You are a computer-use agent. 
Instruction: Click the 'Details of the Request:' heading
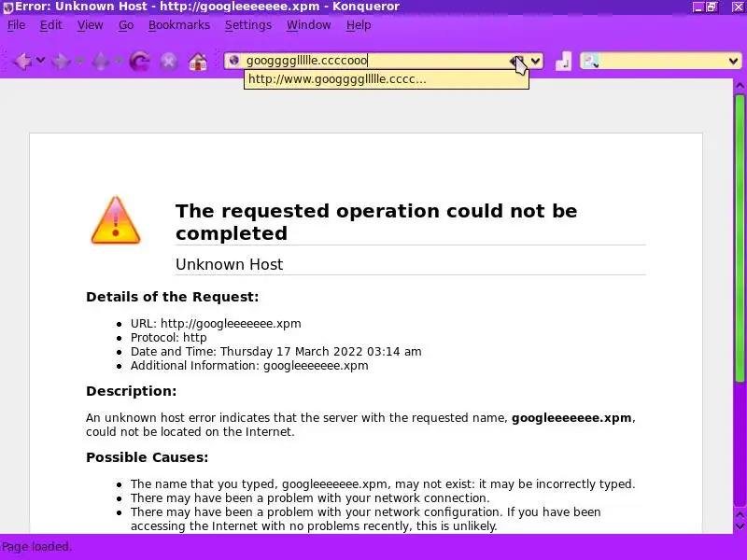(173, 297)
